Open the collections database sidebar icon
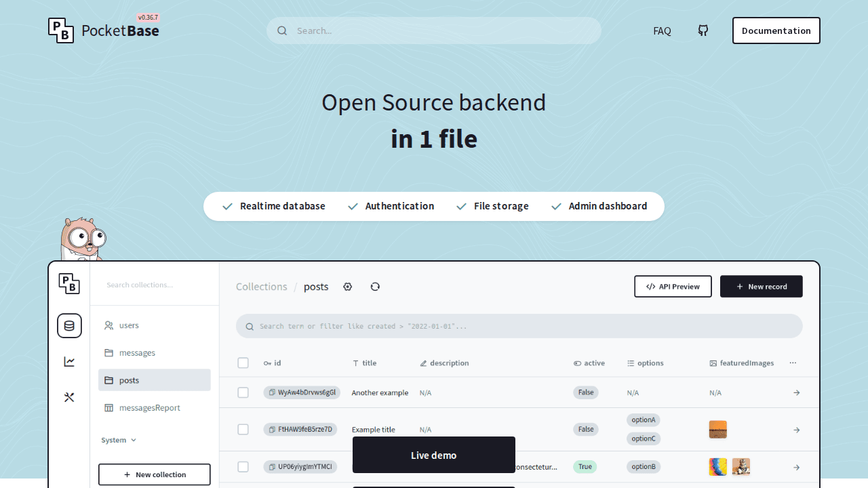Image resolution: width=868 pixels, height=488 pixels. click(69, 326)
